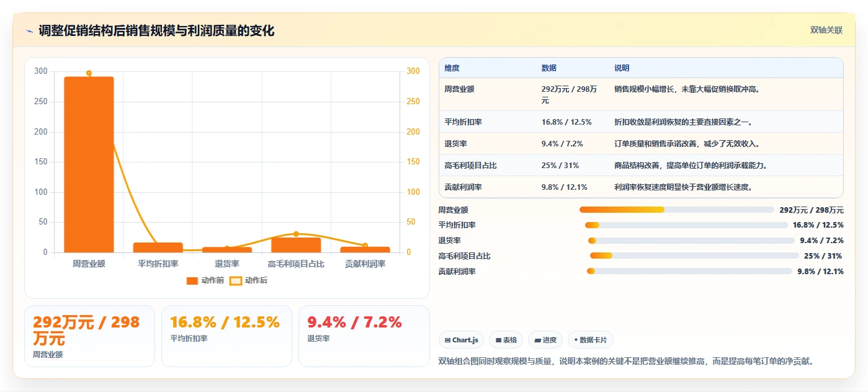Toggle the 动作后 legend item
The height and width of the screenshot is (392, 868).
tap(248, 280)
